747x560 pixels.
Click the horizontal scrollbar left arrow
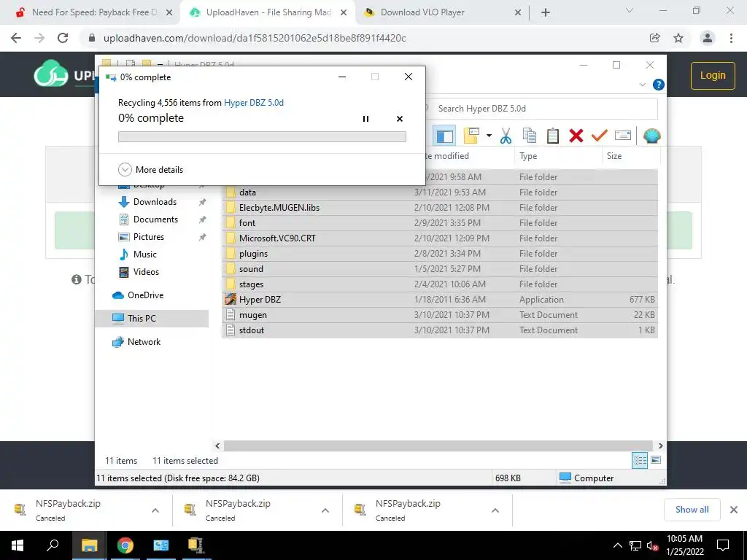(217, 446)
